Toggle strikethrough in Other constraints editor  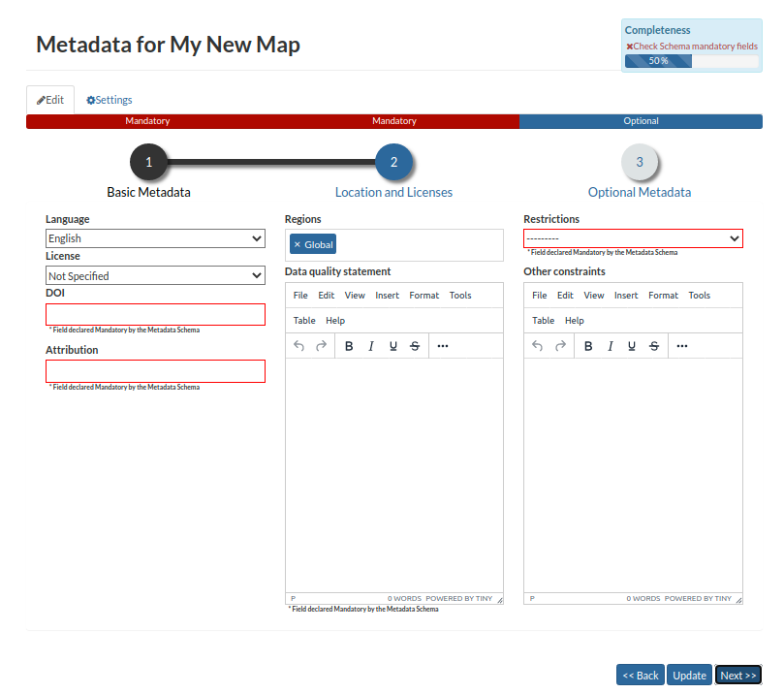point(654,346)
